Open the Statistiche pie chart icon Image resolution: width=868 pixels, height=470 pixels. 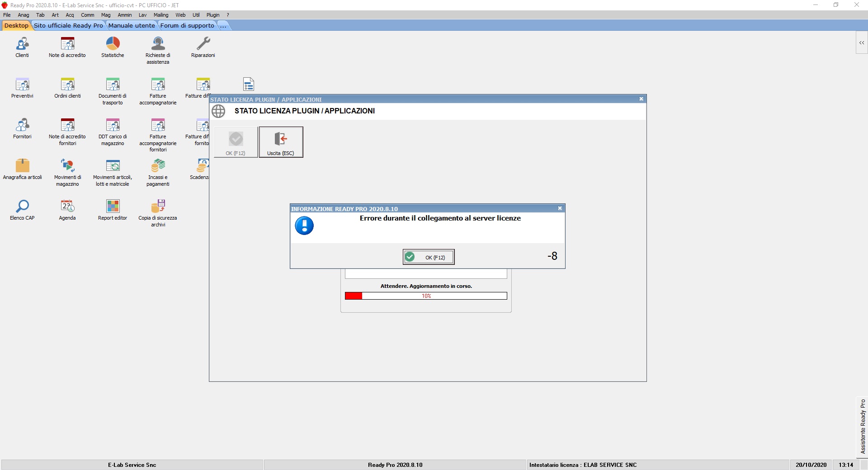point(113,47)
